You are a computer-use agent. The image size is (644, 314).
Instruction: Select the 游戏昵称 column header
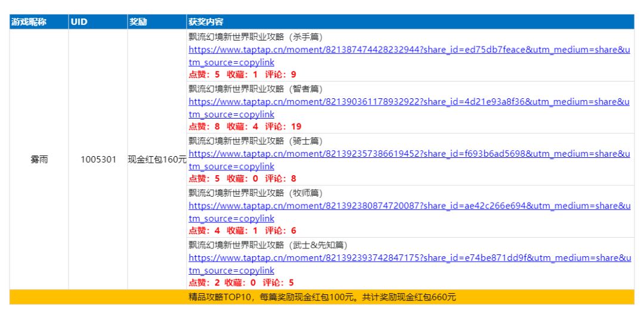(x=39, y=22)
